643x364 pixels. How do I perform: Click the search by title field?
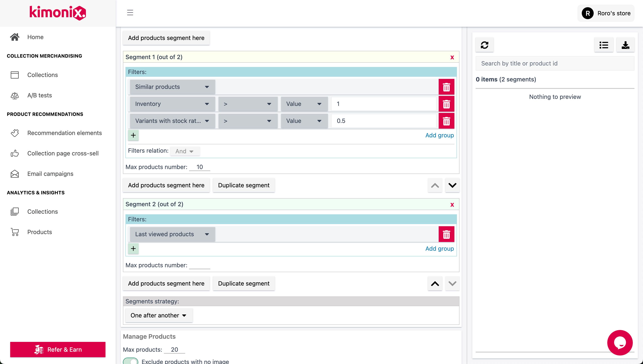[555, 63]
